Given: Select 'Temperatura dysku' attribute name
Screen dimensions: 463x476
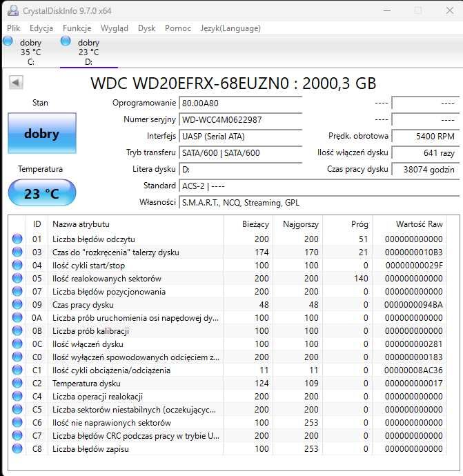Looking at the screenshot, I should tap(86, 384).
